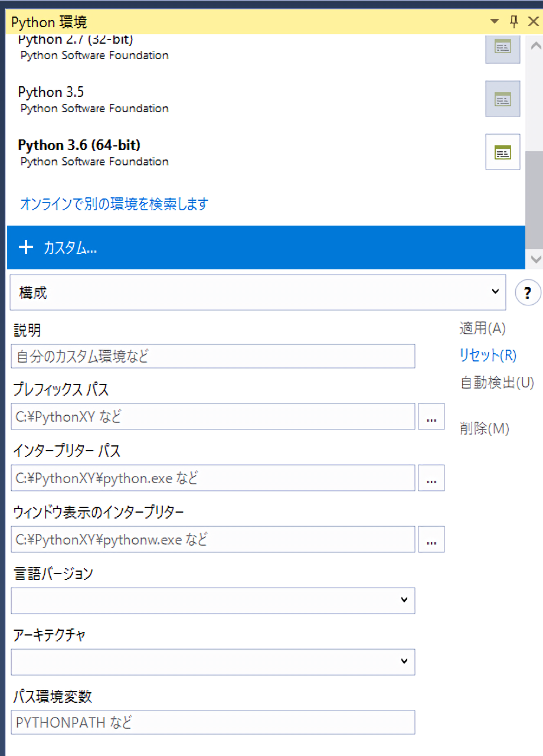Click the リセット(R) link
543x756 pixels.
point(488,356)
